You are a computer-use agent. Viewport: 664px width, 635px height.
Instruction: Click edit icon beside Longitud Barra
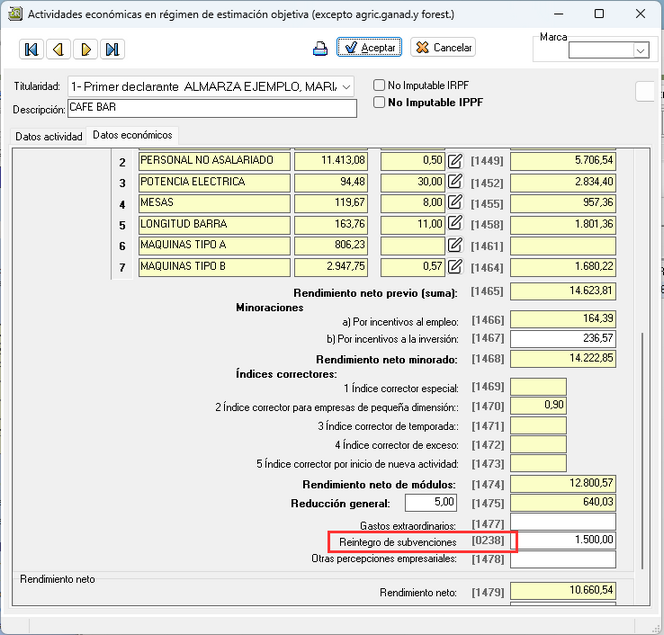coord(455,224)
